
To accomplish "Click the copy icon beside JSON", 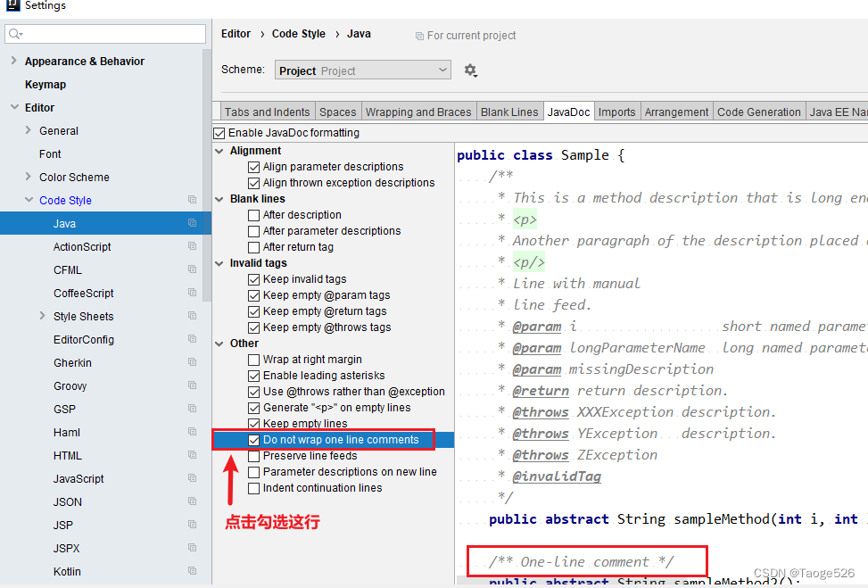I will pos(192,501).
